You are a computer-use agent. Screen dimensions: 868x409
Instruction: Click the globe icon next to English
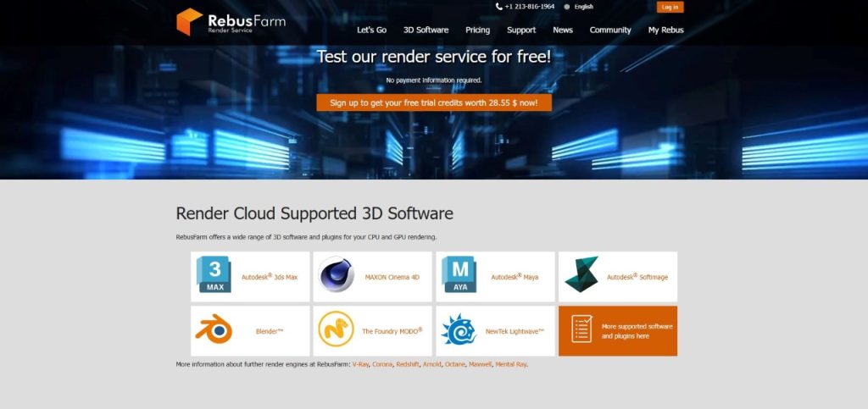click(x=567, y=7)
